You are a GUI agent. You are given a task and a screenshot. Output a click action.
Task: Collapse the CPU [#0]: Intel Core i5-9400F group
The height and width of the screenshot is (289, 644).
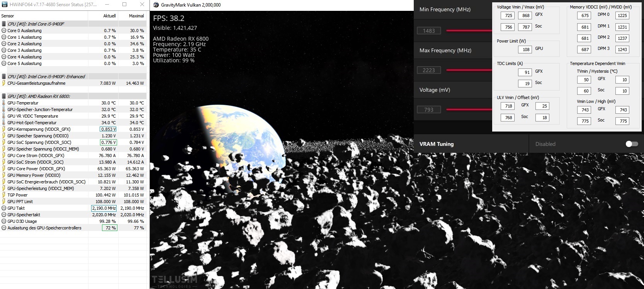pos(73,24)
